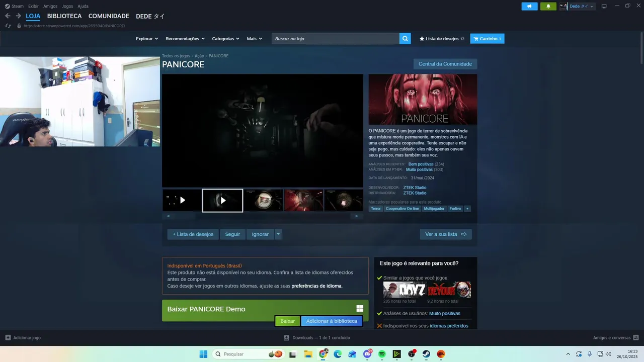Open the Steam menu
The image size is (644, 362).
(14, 6)
